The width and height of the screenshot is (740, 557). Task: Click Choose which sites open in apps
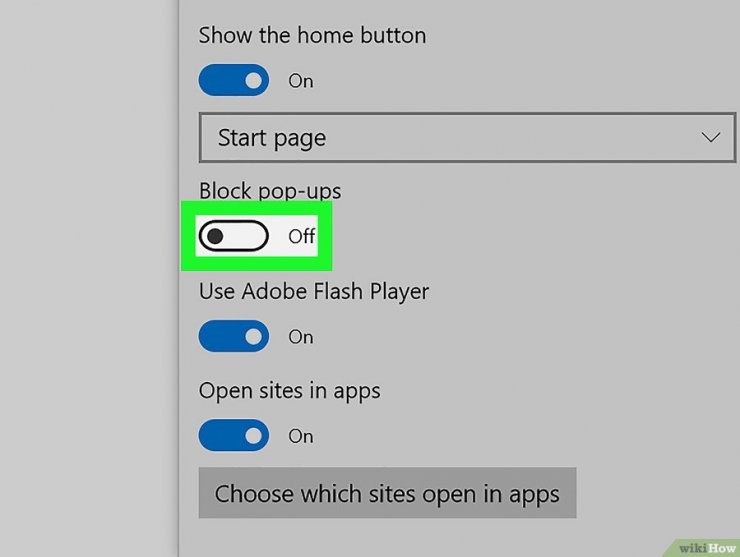coord(387,493)
